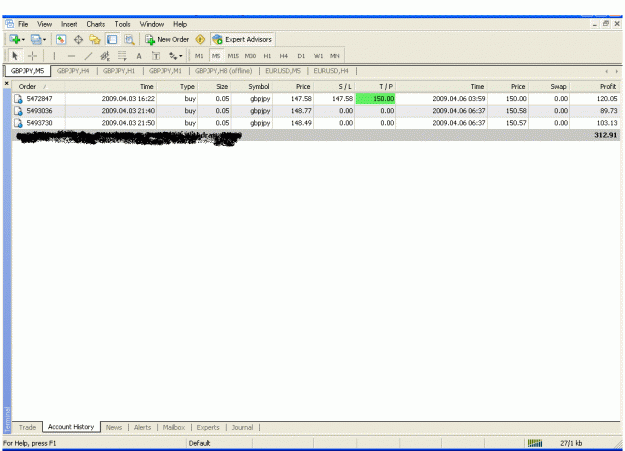
Task: Select the Crosshair tool
Action: pos(32,56)
